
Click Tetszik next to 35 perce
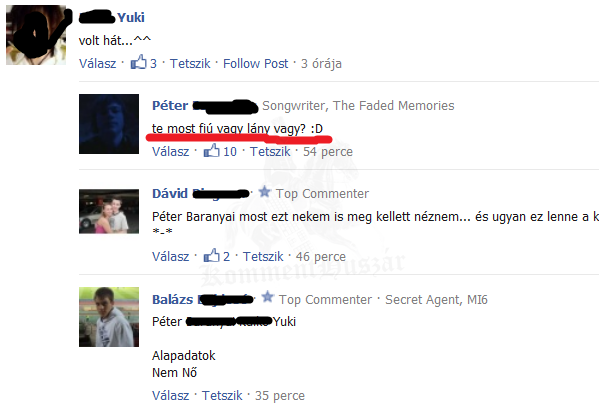[x=222, y=395]
